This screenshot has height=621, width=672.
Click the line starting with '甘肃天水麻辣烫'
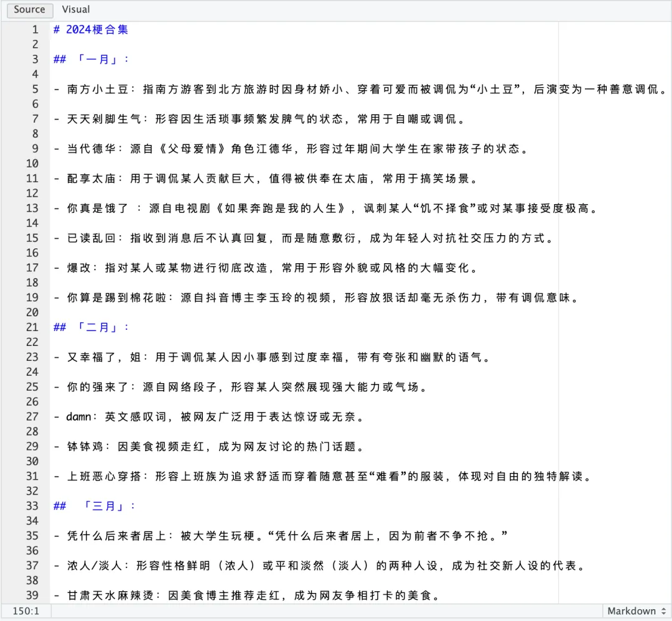click(247, 595)
